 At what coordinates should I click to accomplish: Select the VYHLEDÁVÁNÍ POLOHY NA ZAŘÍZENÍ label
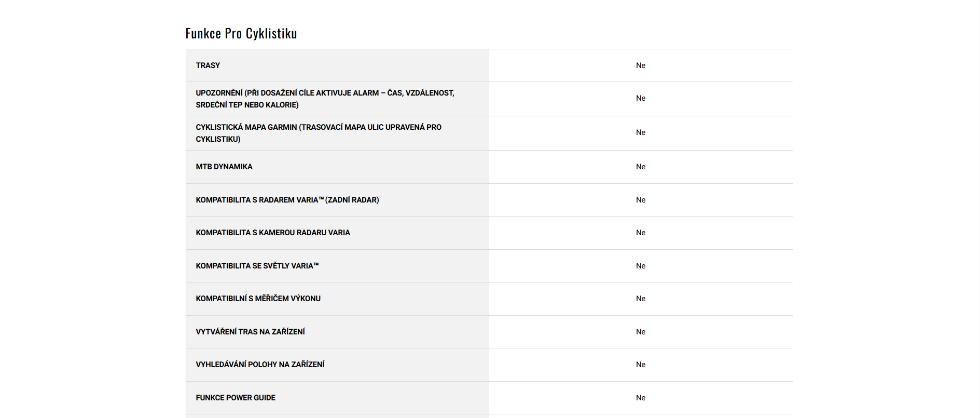click(260, 365)
